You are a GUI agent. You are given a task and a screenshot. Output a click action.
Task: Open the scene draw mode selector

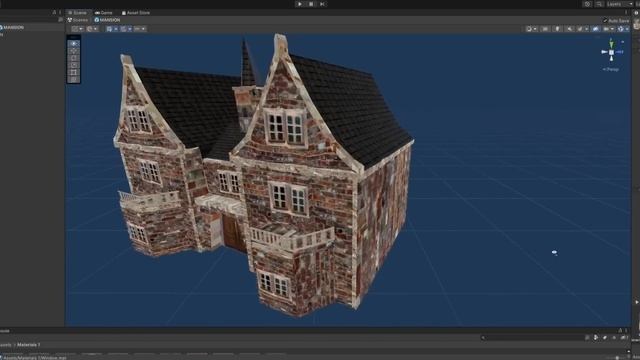(529, 29)
